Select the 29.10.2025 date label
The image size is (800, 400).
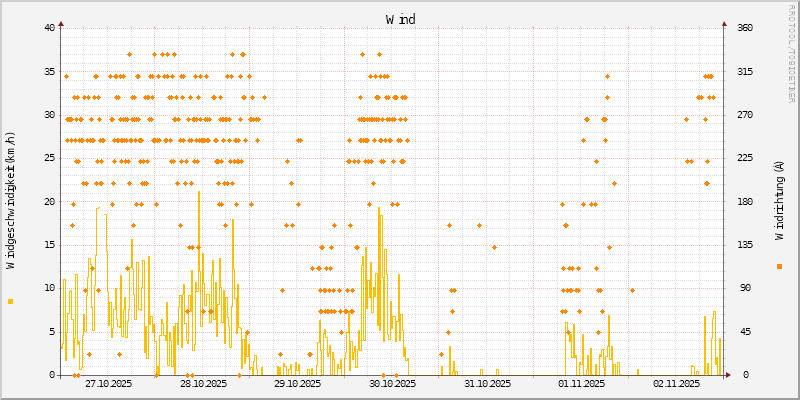(297, 384)
